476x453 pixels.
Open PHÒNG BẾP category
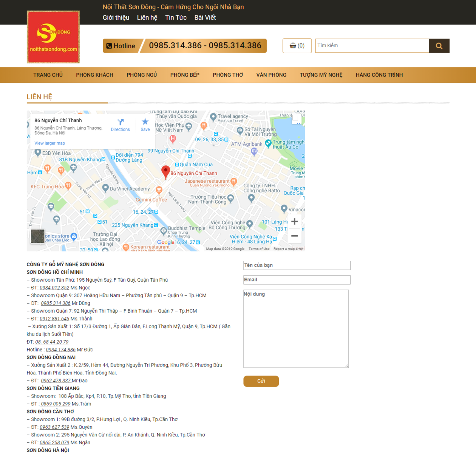(185, 75)
